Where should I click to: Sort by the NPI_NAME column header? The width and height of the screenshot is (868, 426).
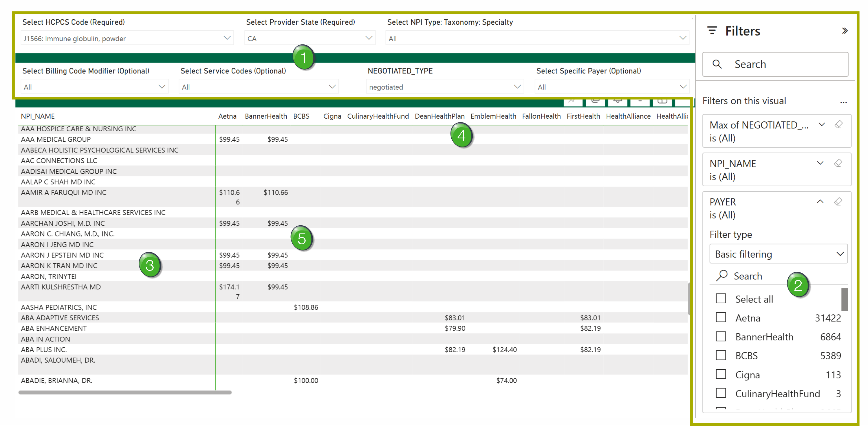click(38, 116)
